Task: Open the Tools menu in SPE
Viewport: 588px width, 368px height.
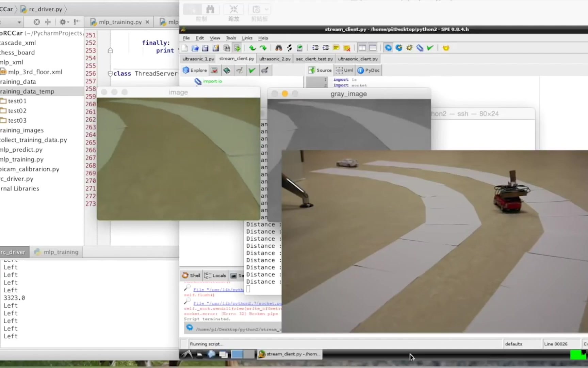Action: (x=231, y=38)
